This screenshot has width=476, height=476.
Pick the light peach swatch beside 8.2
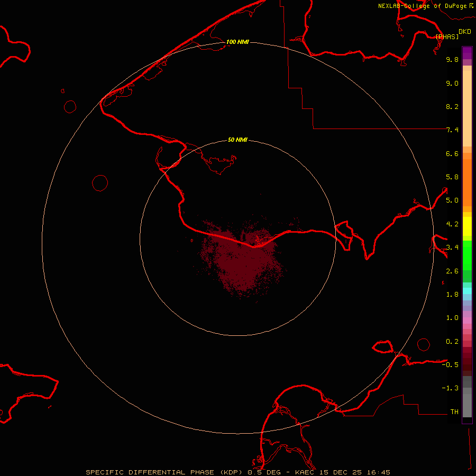click(467, 106)
